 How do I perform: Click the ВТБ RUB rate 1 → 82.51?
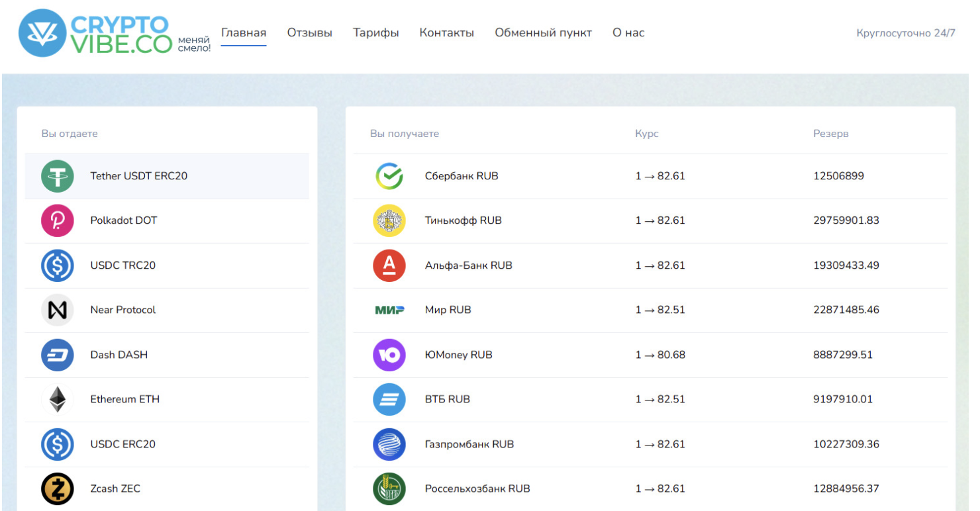660,399
